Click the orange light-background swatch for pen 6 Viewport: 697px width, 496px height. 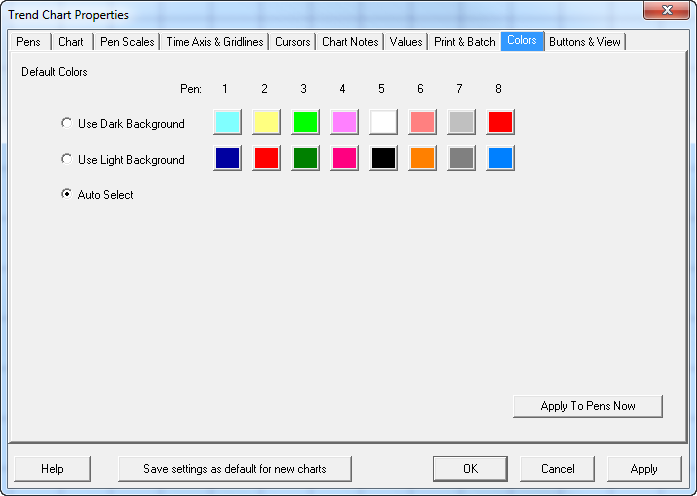click(x=423, y=159)
